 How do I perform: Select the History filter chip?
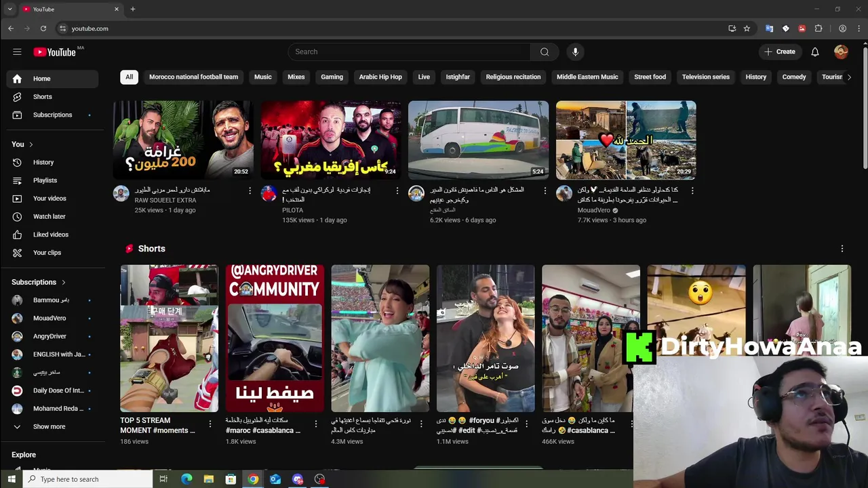[x=755, y=77]
